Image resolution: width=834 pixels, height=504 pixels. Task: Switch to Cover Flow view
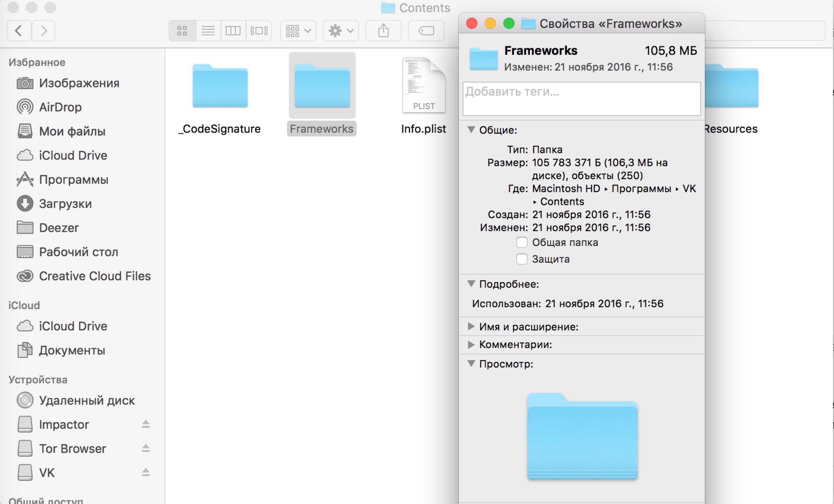259,31
